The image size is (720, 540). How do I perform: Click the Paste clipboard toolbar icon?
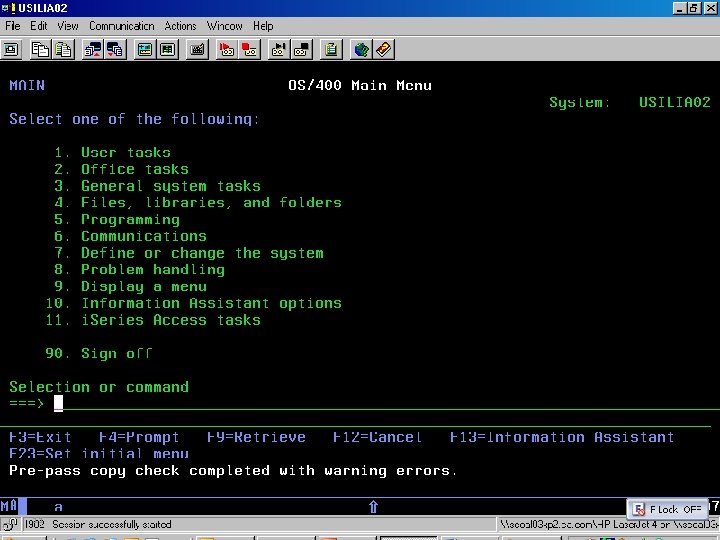[64, 49]
